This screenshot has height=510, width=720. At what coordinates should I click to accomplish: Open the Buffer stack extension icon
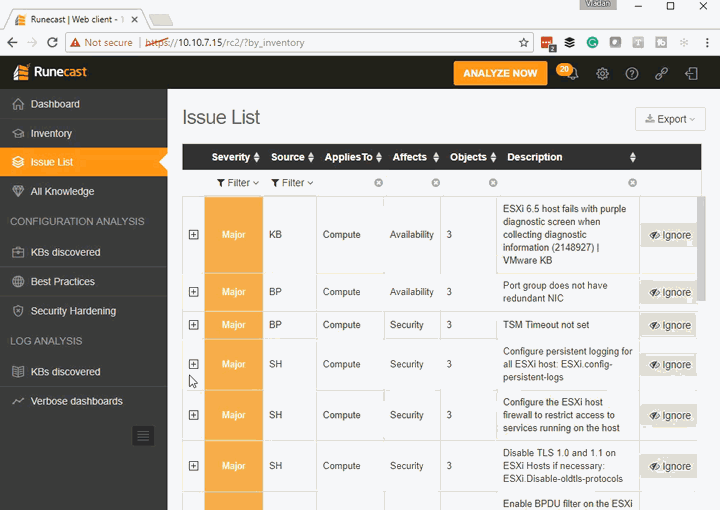569,43
